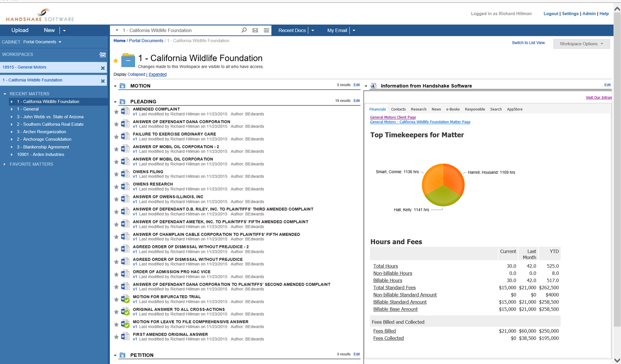Click the Word icon of OWENS RESEARCH
Image resolution: width=621 pixels, height=364 pixels.
(x=125, y=187)
